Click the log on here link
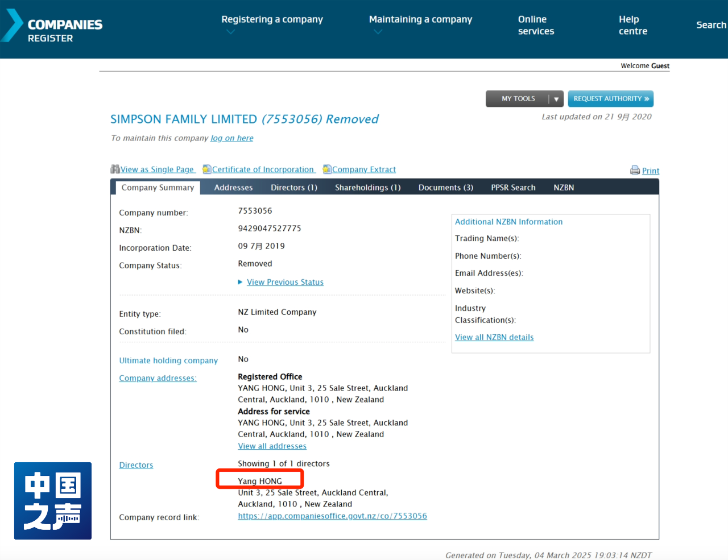This screenshot has width=728, height=560. click(231, 138)
